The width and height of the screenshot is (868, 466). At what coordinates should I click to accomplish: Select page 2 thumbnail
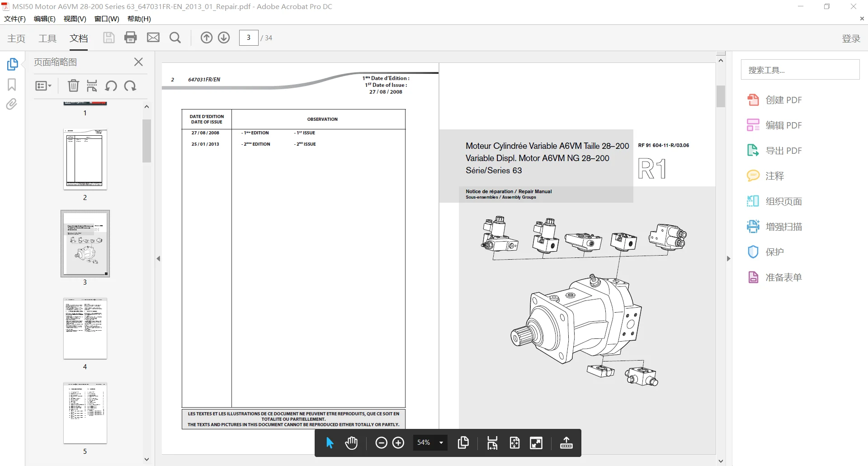[85, 159]
